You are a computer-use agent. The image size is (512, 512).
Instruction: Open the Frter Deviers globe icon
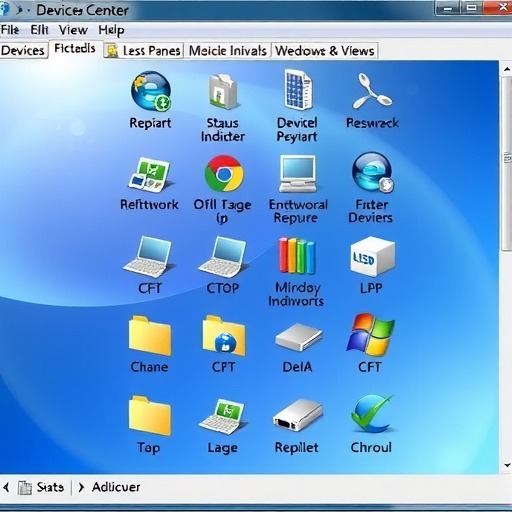(373, 173)
